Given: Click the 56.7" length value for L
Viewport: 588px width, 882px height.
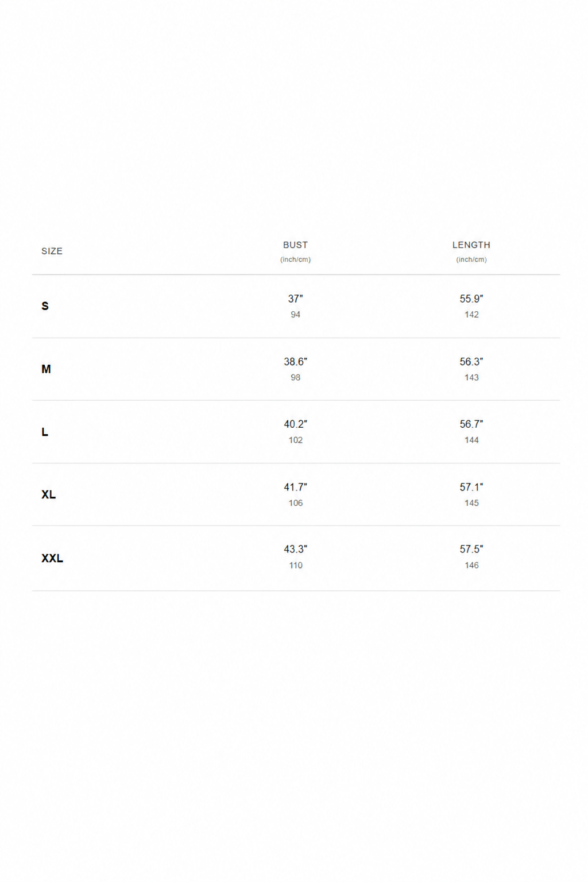Looking at the screenshot, I should [x=471, y=424].
